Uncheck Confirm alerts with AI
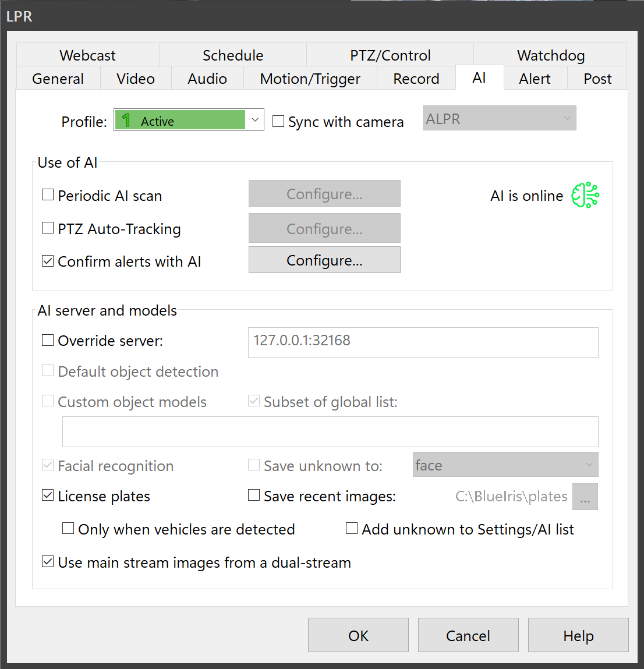 (48, 261)
